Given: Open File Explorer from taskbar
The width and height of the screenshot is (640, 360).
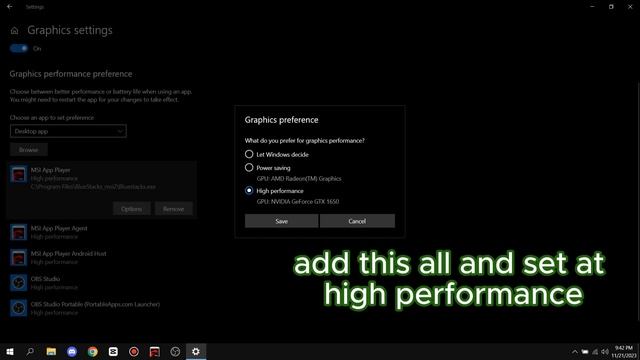Looking at the screenshot, I should pos(51,351).
